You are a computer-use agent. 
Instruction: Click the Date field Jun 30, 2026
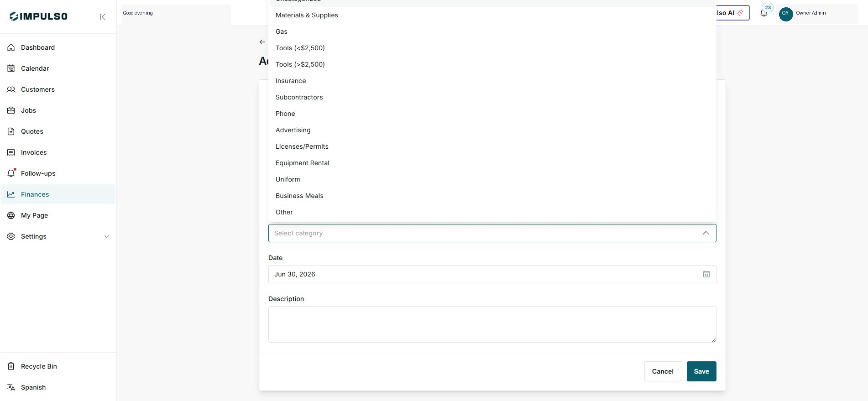tap(492, 274)
